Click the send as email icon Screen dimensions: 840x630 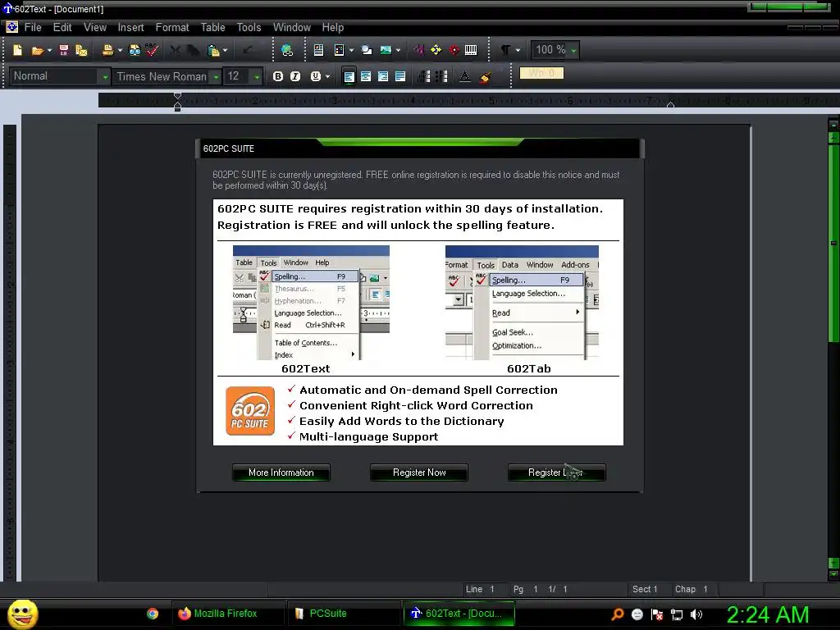coord(81,50)
